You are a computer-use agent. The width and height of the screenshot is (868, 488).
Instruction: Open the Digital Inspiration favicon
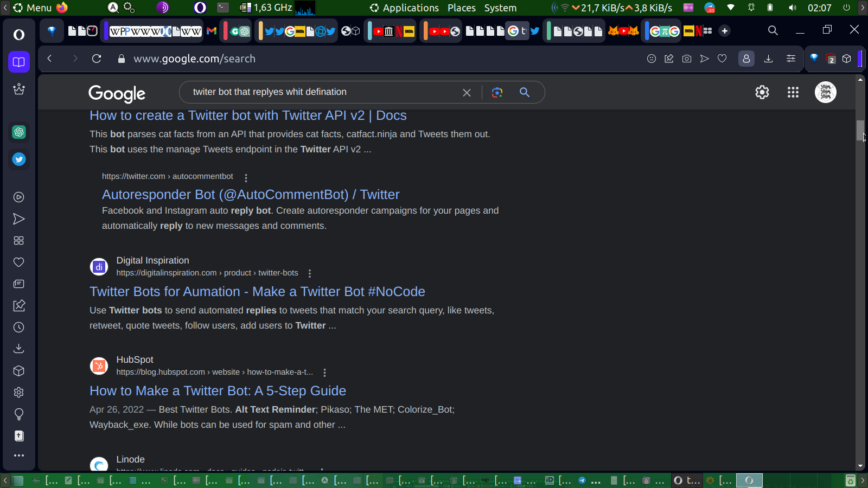tap(99, 267)
